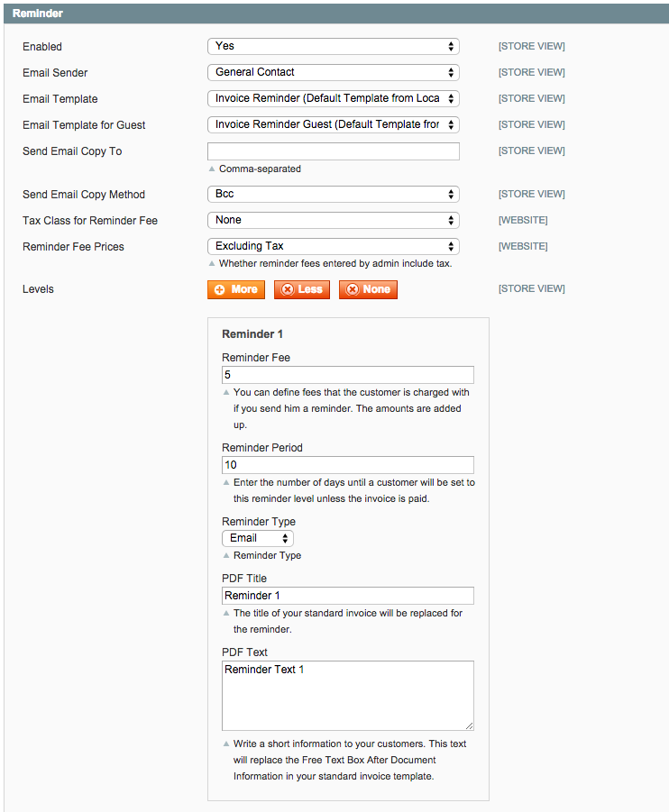Image resolution: width=669 pixels, height=812 pixels.
Task: Expand the Email Template dropdown
Action: point(333,98)
